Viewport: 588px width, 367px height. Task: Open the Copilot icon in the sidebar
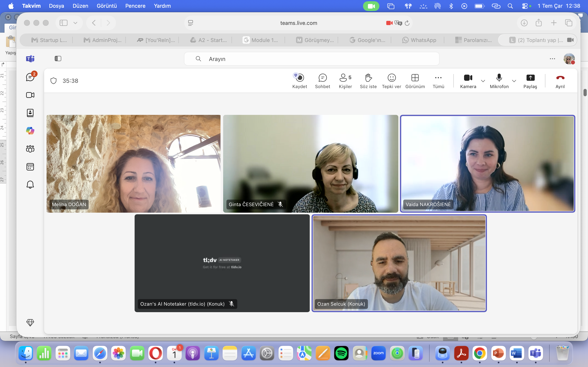point(30,130)
